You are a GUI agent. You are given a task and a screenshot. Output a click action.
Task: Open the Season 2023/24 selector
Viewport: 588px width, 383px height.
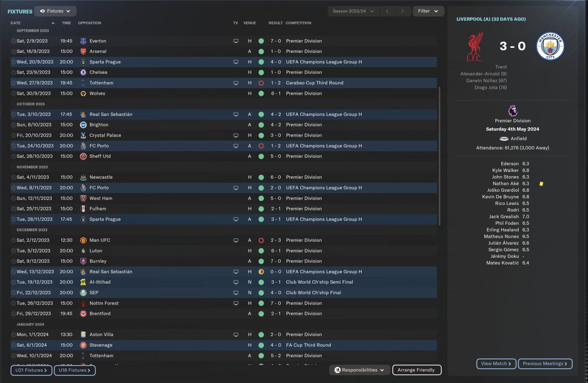(353, 11)
